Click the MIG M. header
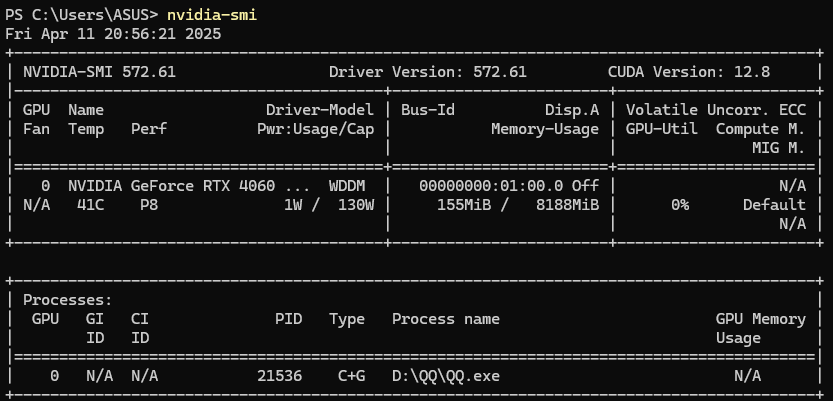 779,148
